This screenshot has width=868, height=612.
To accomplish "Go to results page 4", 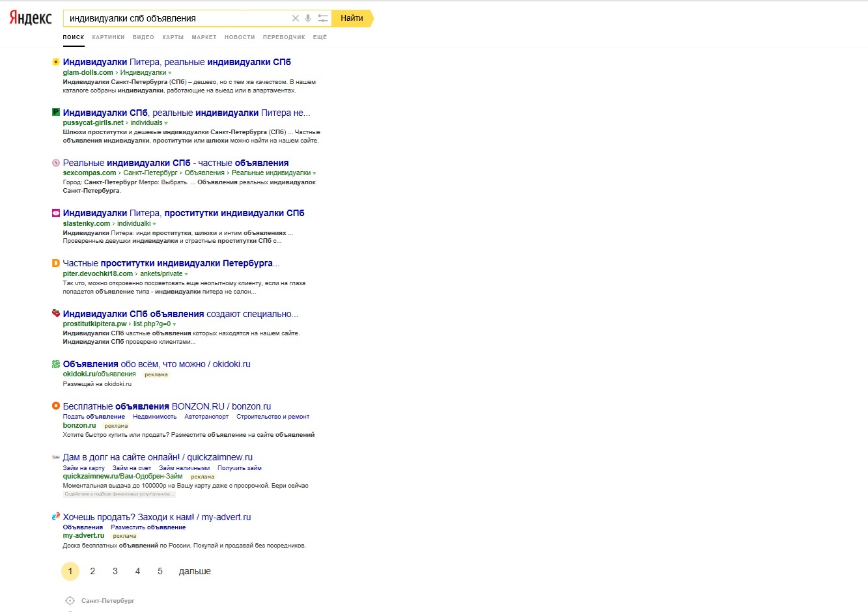I will tap(137, 571).
